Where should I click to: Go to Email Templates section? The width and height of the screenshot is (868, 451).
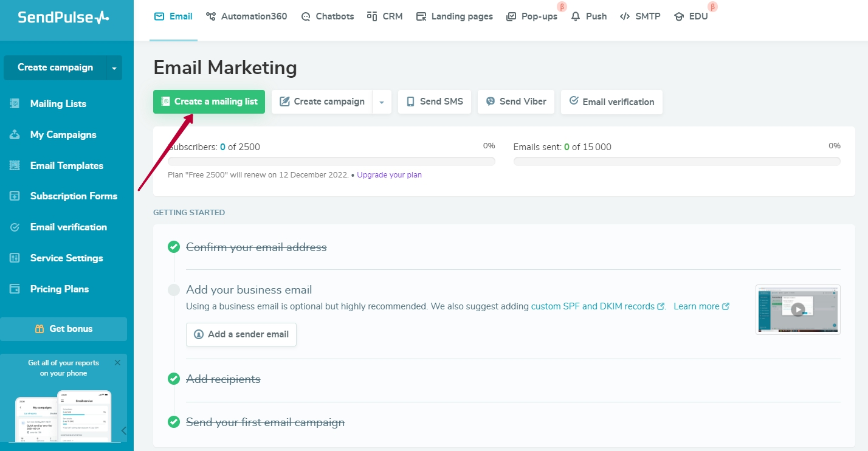click(x=66, y=166)
